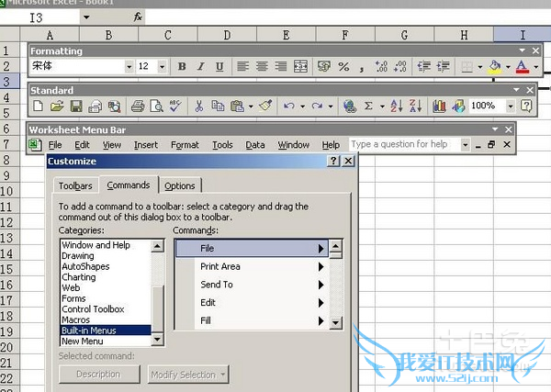This screenshot has height=392, width=551.
Task: Expand the Borders dropdown arrow
Action: click(x=480, y=66)
